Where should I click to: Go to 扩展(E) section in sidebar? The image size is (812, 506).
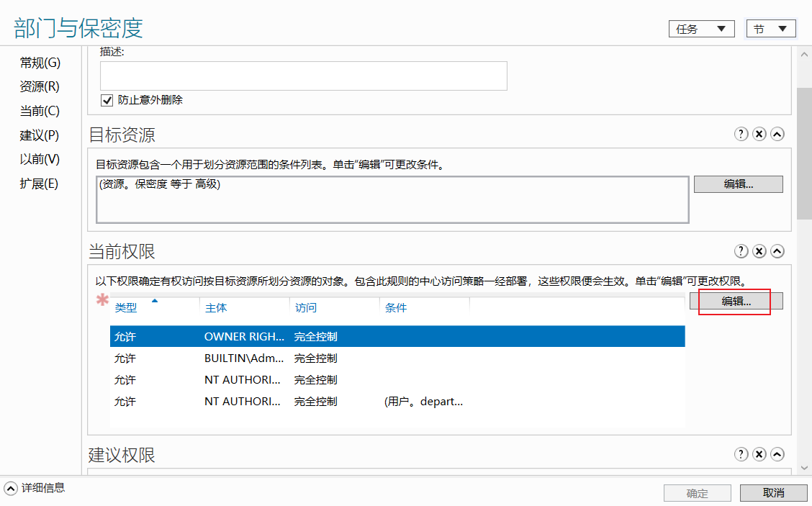[39, 184]
